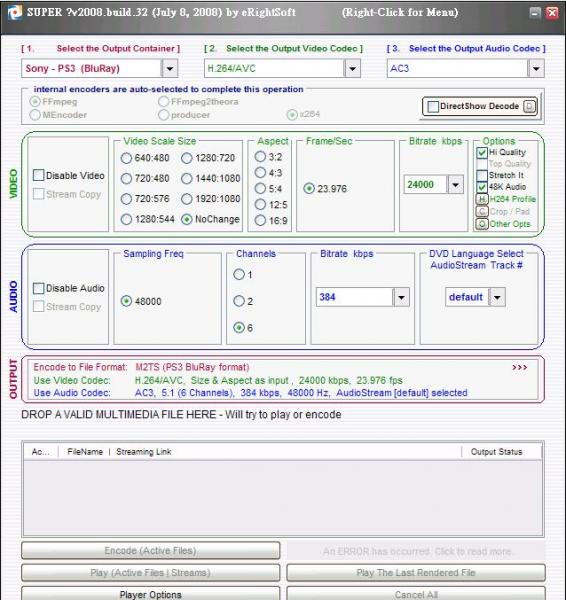Enable the Disable Video checkbox
This screenshot has height=600, width=566.
coord(39,176)
